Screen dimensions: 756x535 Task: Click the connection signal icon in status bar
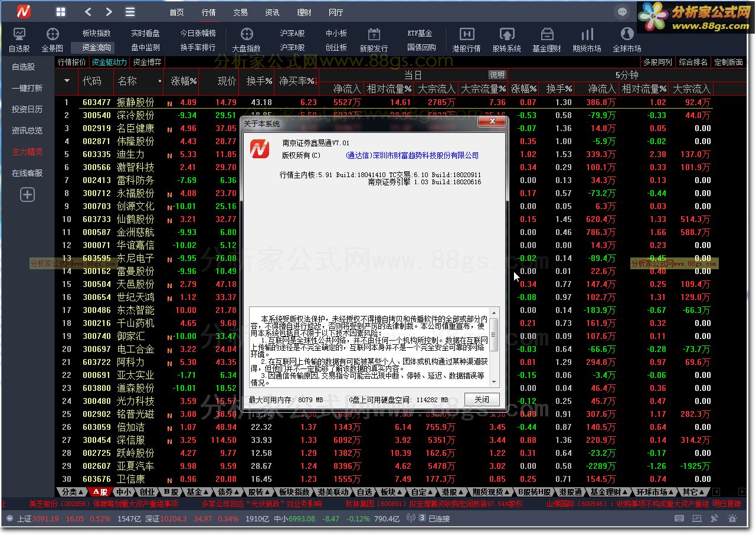tap(411, 518)
